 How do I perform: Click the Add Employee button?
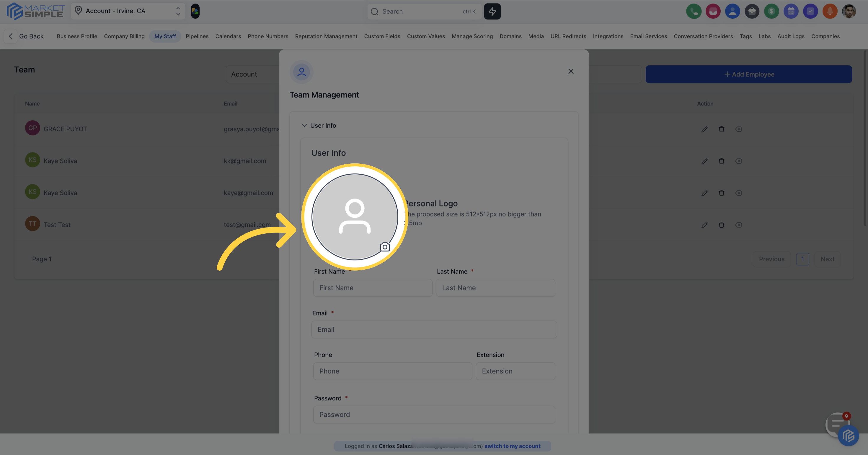[748, 74]
